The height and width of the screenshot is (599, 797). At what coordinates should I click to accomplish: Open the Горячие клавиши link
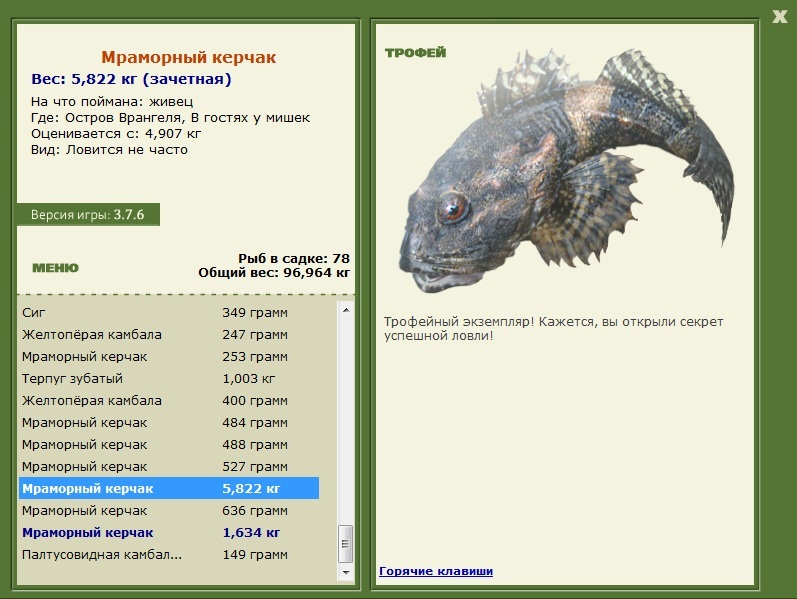(436, 571)
